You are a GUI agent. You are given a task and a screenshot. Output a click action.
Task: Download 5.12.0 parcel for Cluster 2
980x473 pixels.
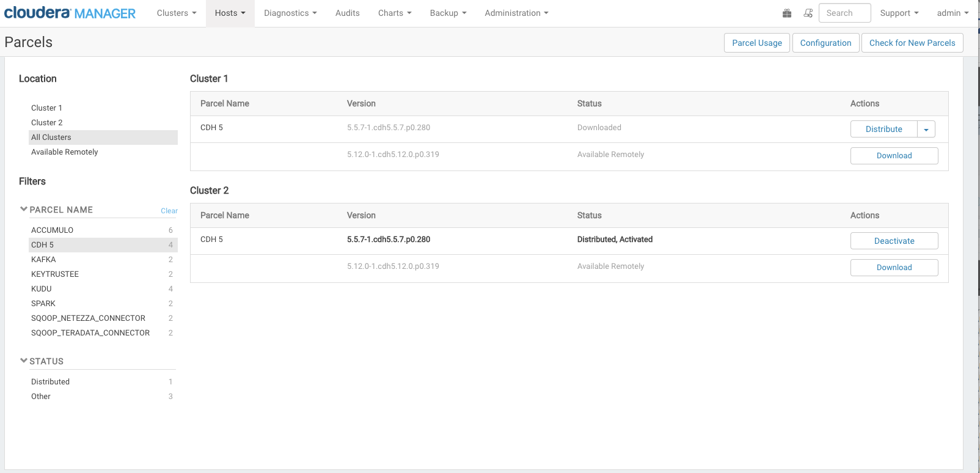(x=894, y=268)
